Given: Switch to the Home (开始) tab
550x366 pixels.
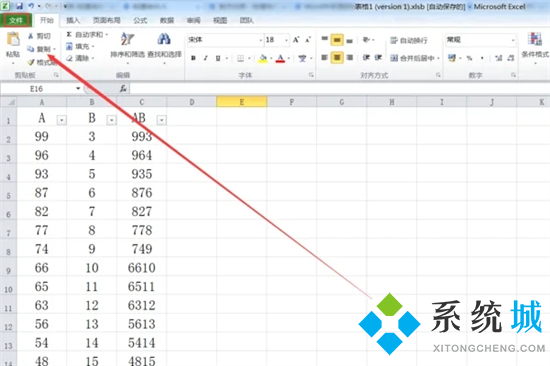Looking at the screenshot, I should point(47,20).
